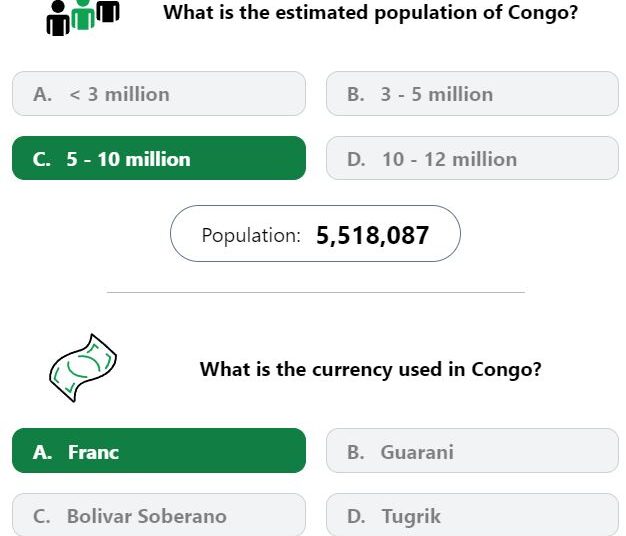This screenshot has width=626, height=536.
Task: Pick answer D. 10 - 12 million
Action: [472, 158]
